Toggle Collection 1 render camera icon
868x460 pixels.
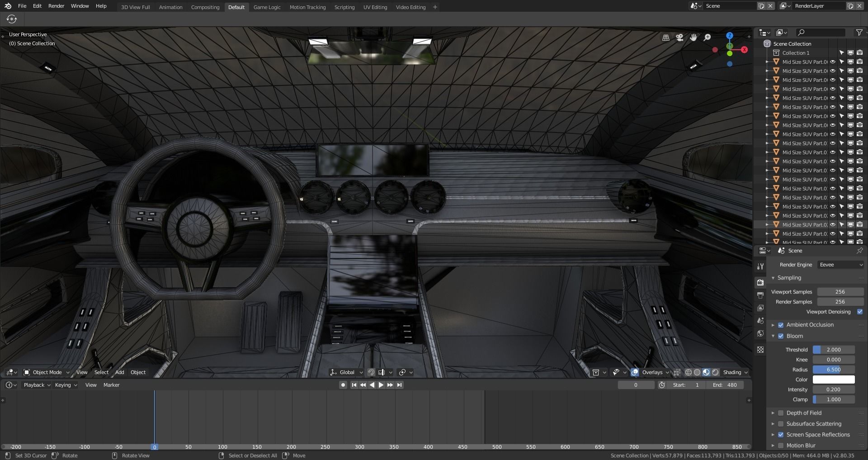(859, 53)
